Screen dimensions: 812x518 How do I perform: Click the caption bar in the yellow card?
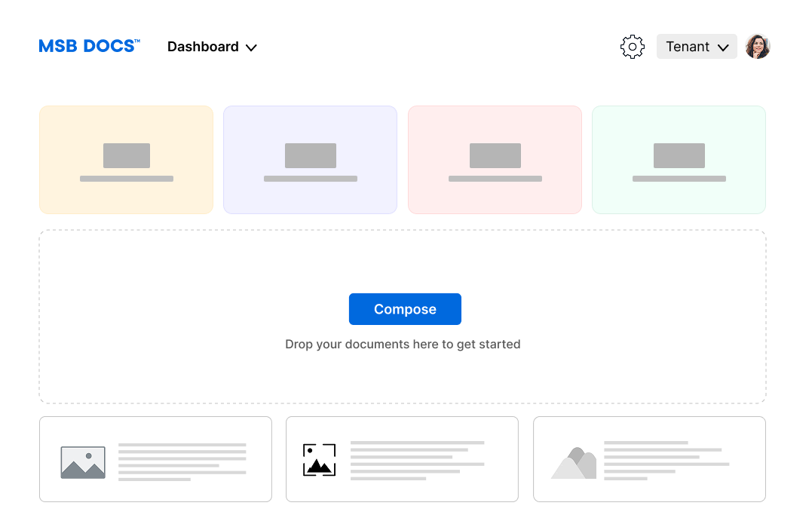(x=127, y=179)
